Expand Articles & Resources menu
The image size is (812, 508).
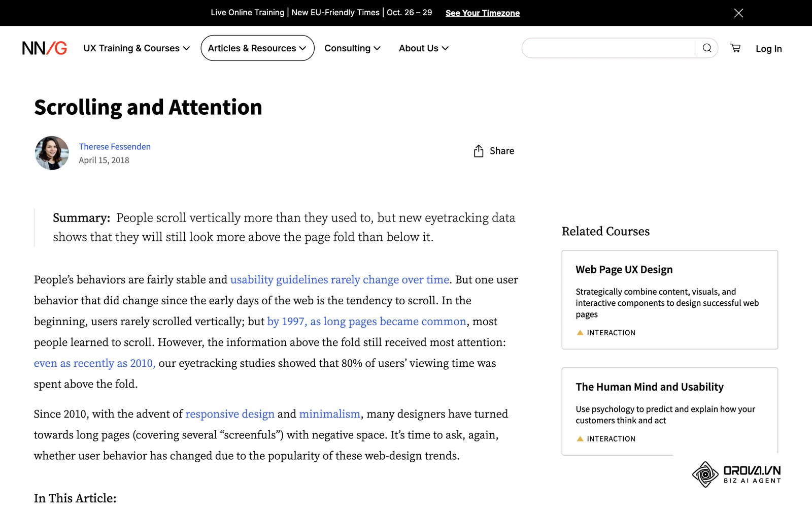(x=257, y=48)
